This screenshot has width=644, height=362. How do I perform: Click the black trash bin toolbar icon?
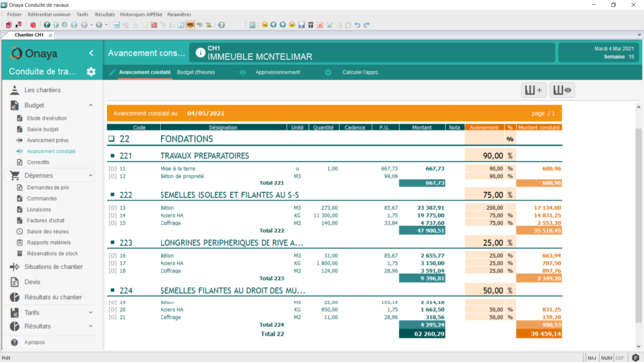[x=311, y=25]
